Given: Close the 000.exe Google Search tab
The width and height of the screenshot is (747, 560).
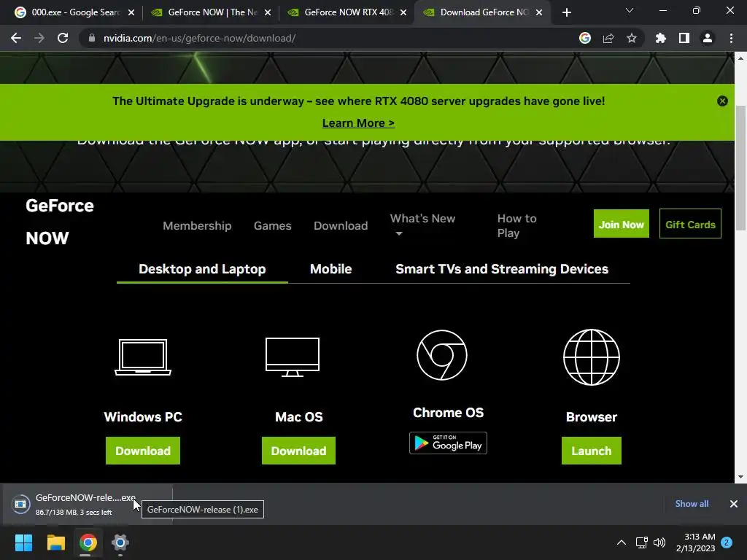Looking at the screenshot, I should point(131,12).
